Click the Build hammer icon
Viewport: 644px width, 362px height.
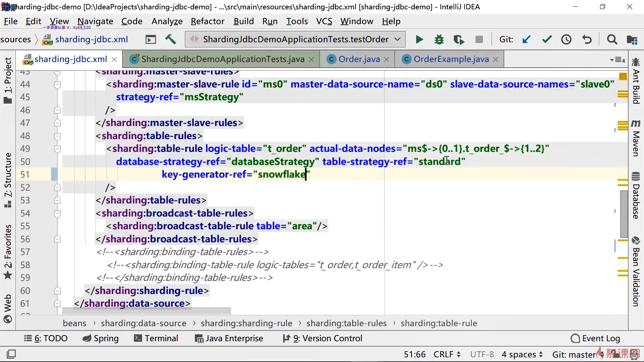click(x=171, y=39)
